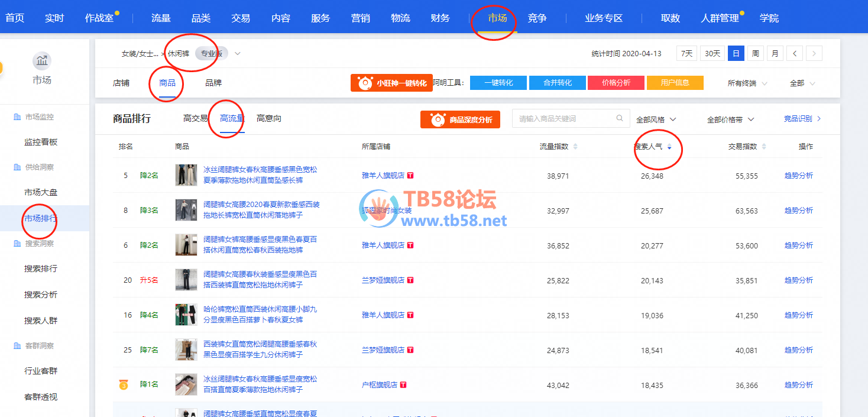Open 人群管理 in top navigation

point(720,18)
